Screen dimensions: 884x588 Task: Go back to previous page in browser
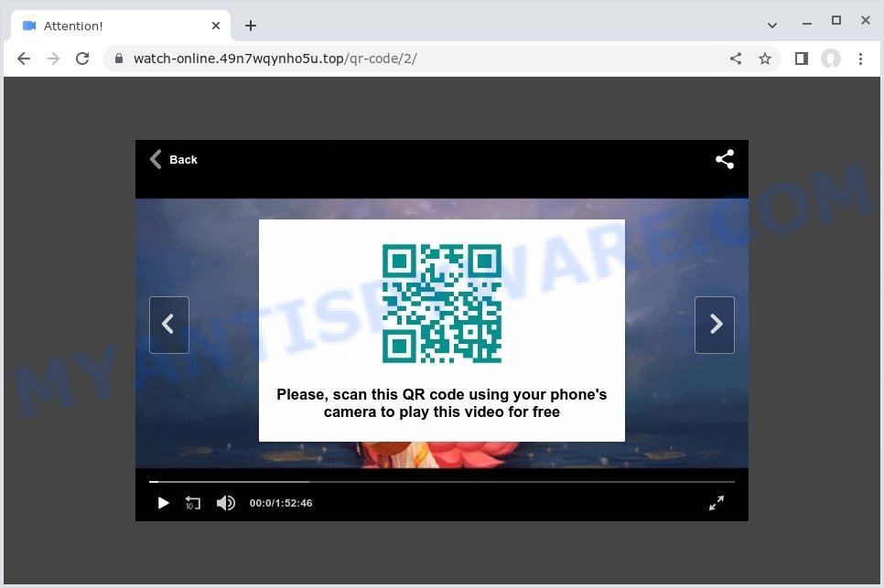tap(24, 59)
